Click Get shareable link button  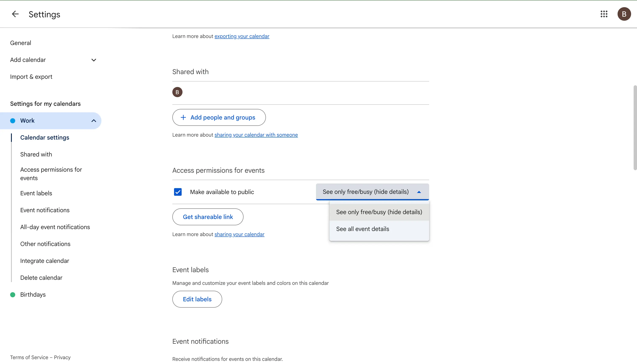(x=208, y=217)
